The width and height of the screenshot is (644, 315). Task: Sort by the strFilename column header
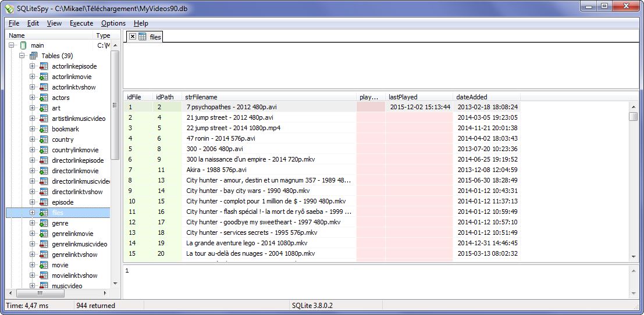point(269,97)
